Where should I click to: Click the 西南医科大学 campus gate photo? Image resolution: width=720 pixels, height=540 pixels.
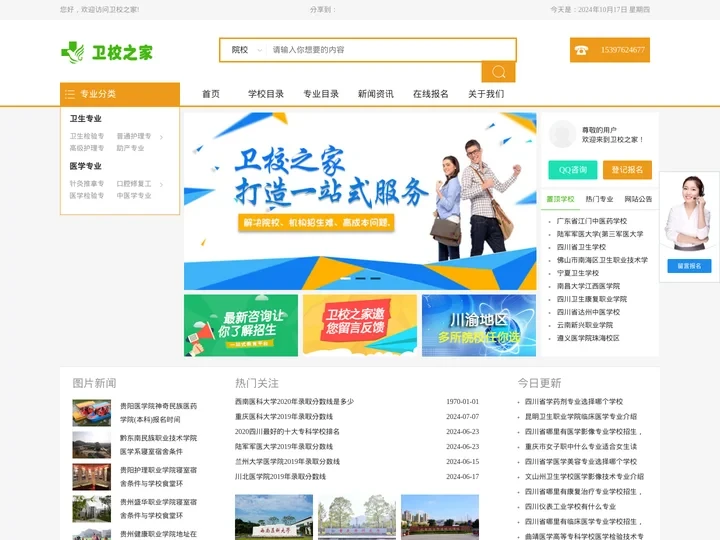click(274, 517)
